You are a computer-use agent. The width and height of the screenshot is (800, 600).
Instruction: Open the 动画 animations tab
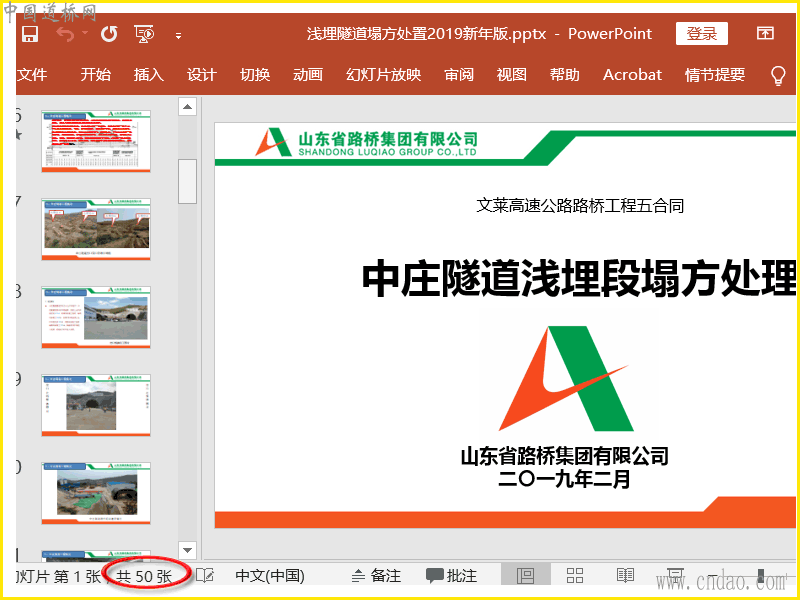pyautogui.click(x=308, y=75)
